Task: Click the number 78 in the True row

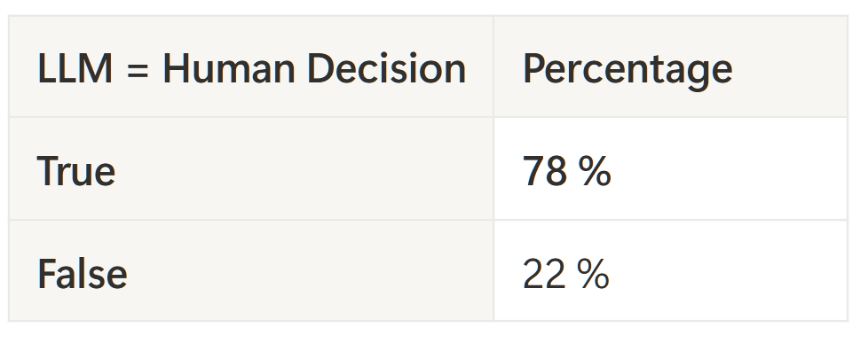Action: click(x=545, y=172)
